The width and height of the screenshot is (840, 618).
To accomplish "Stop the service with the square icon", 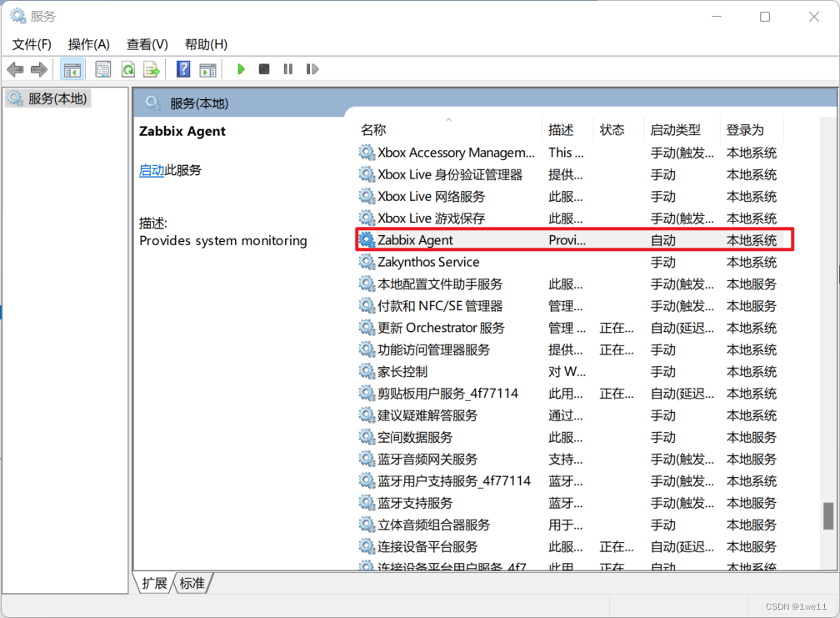I will [264, 69].
